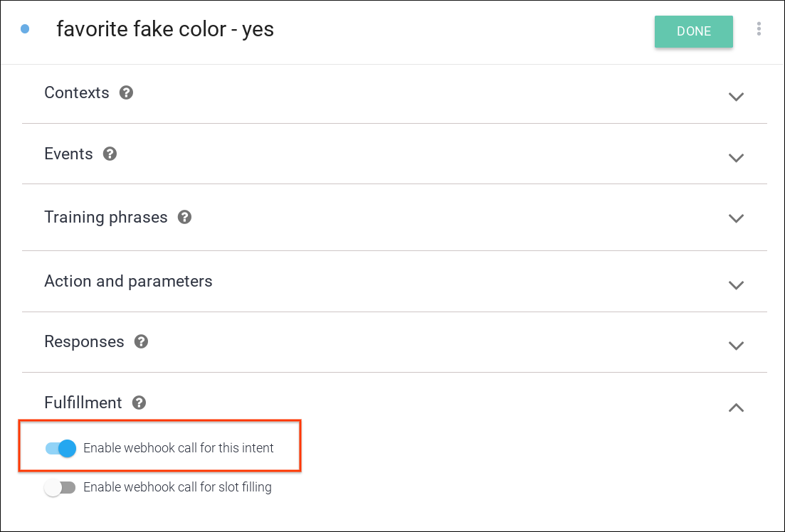Viewport: 785px width, 532px height.
Task: Click the Action and parameters heading
Action: click(128, 282)
